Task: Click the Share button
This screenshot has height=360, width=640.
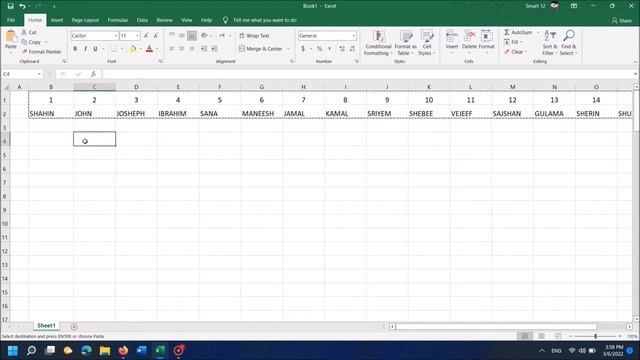Action: click(622, 20)
